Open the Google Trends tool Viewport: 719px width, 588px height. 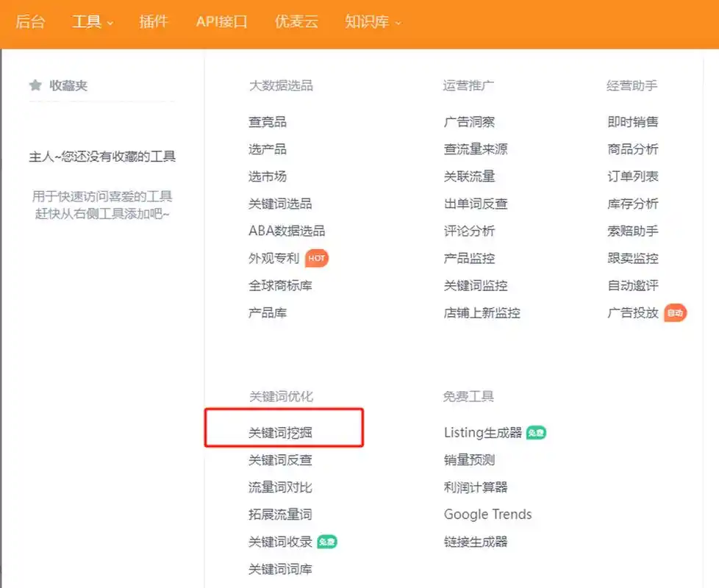(x=487, y=514)
